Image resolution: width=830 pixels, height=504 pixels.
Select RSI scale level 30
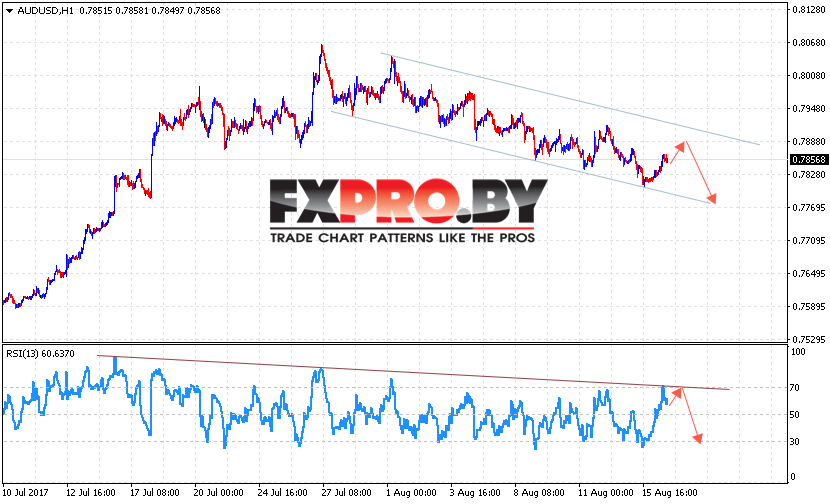click(x=795, y=441)
